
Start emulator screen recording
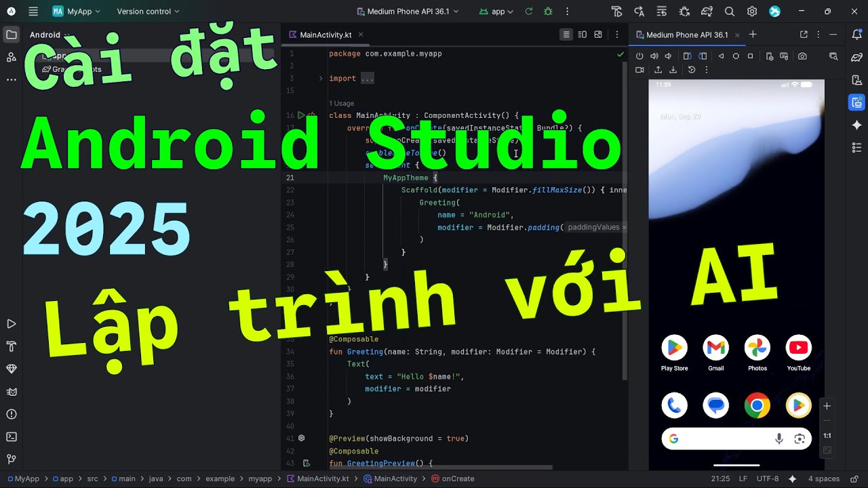point(639,70)
